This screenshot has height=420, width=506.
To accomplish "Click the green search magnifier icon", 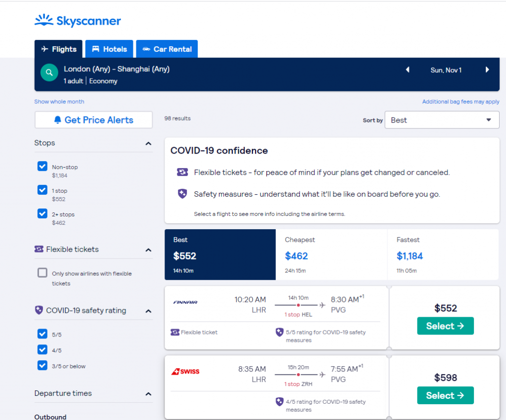I will pyautogui.click(x=49, y=72).
